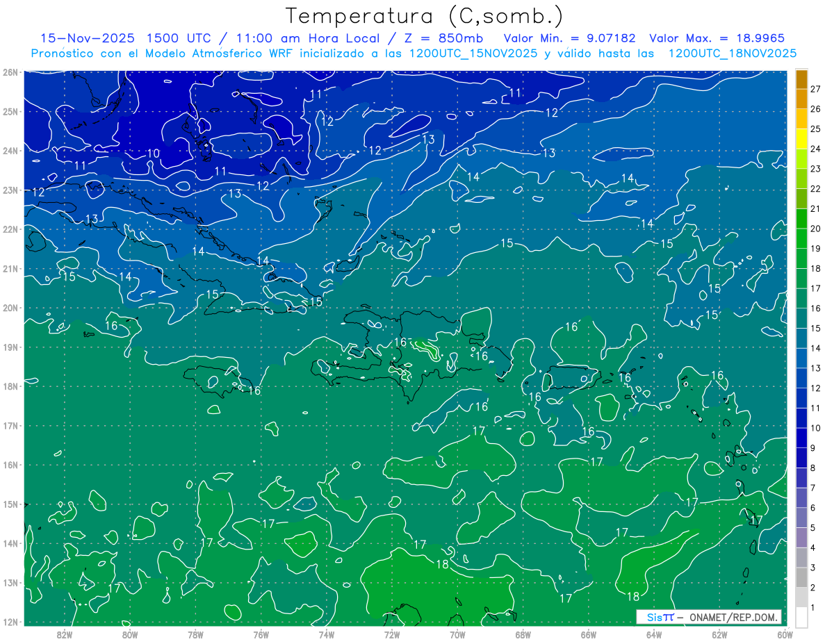Click the '21N' latitude axis label
This screenshot has width=834, height=644.
(10, 268)
